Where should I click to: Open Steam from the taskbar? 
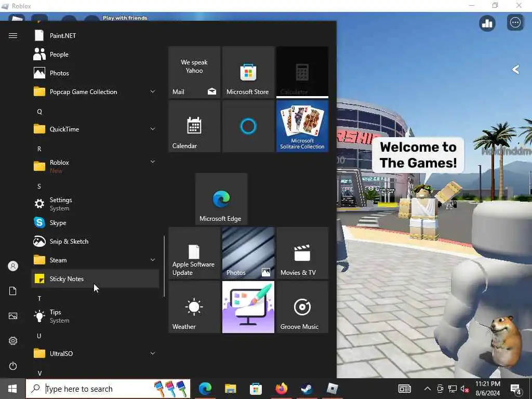[x=307, y=389]
